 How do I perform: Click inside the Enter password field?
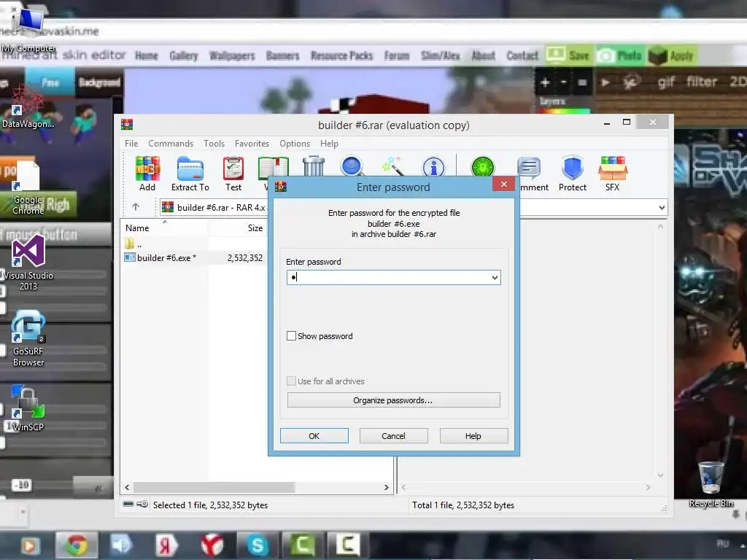393,278
